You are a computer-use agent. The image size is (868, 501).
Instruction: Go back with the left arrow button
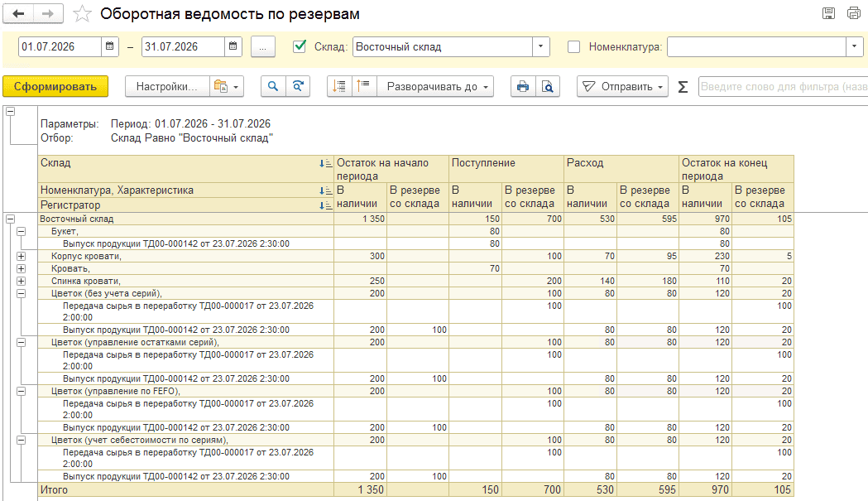pos(18,14)
